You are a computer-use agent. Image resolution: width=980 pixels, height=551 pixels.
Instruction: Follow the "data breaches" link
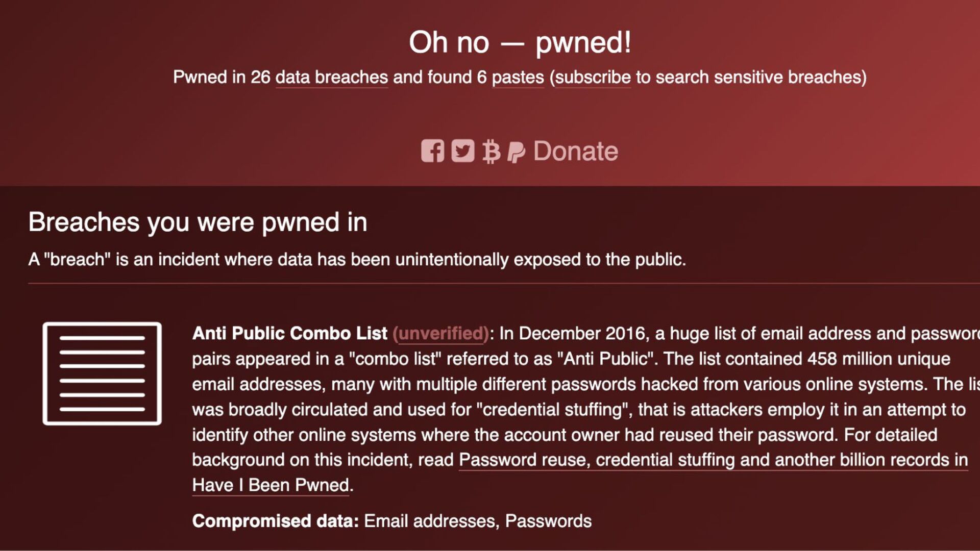332,77
